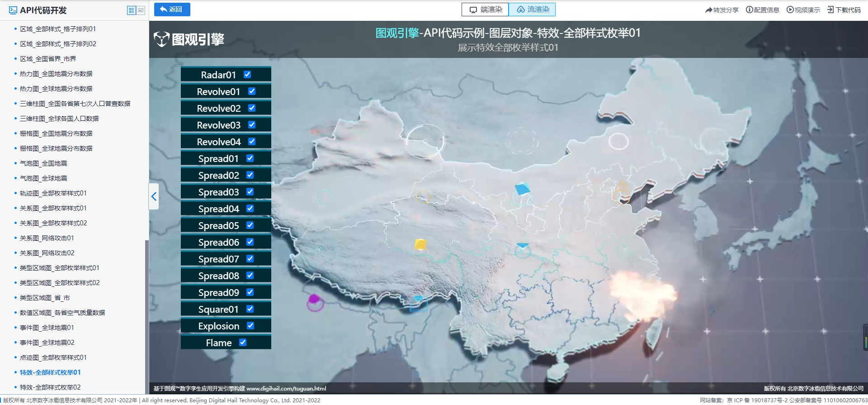Viewport: 868px width, 405px height.
Task: Click the 下载代码 download icon
Action: coord(830,10)
